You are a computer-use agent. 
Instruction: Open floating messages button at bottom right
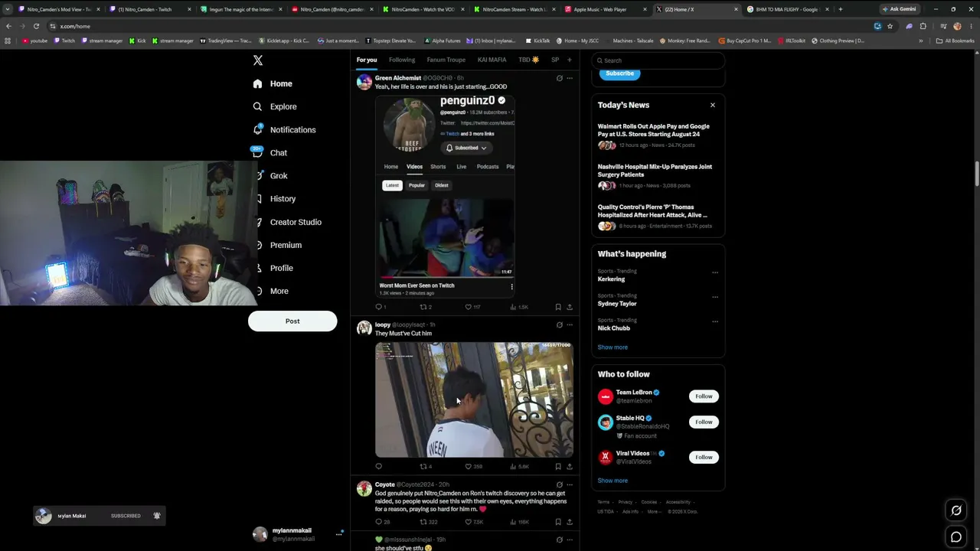(x=956, y=537)
